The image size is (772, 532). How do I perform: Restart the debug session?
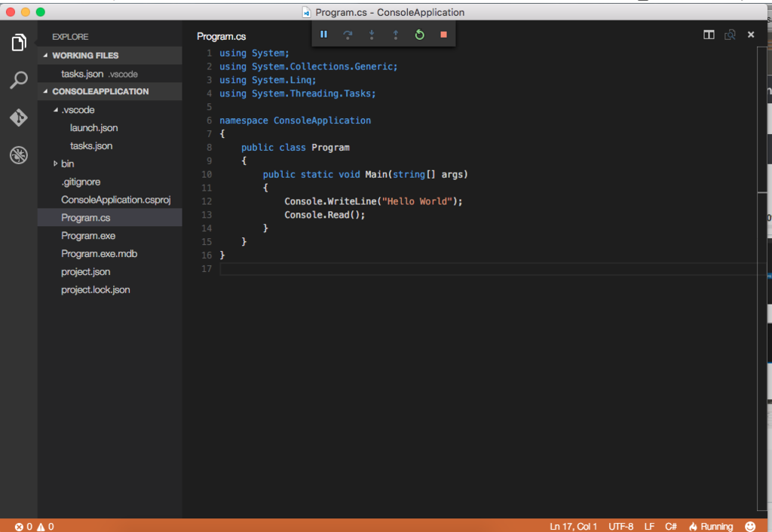point(419,35)
